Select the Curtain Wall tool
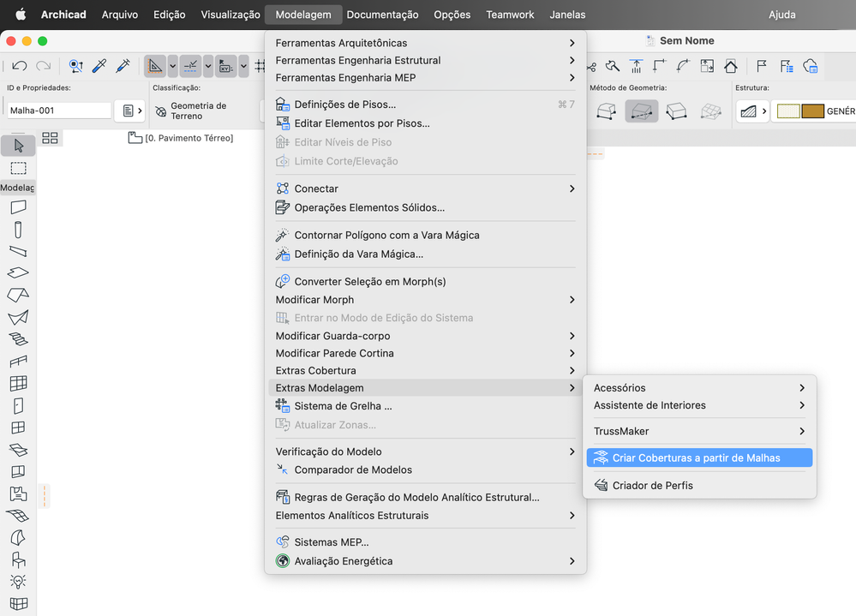Viewport: 856px width, 616px height. [18, 383]
